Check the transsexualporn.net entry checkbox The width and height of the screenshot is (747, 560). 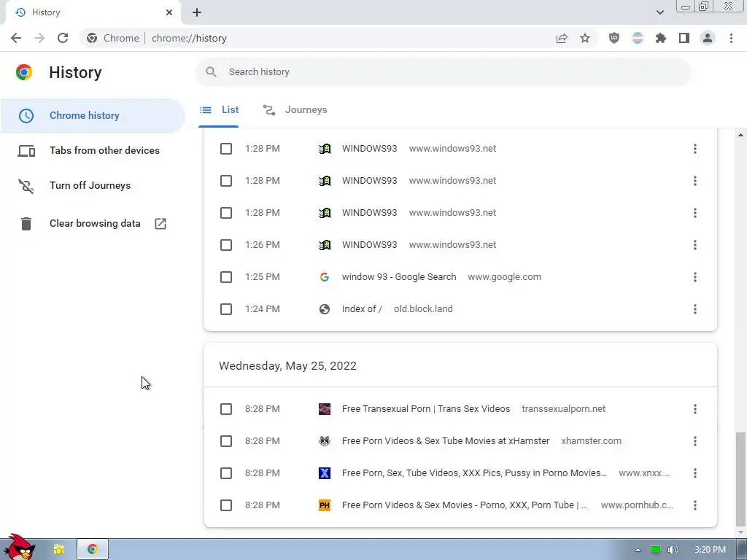tap(226, 409)
